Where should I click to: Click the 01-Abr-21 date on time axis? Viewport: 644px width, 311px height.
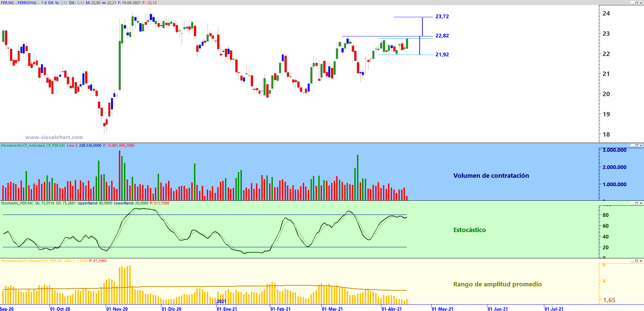[x=391, y=309]
